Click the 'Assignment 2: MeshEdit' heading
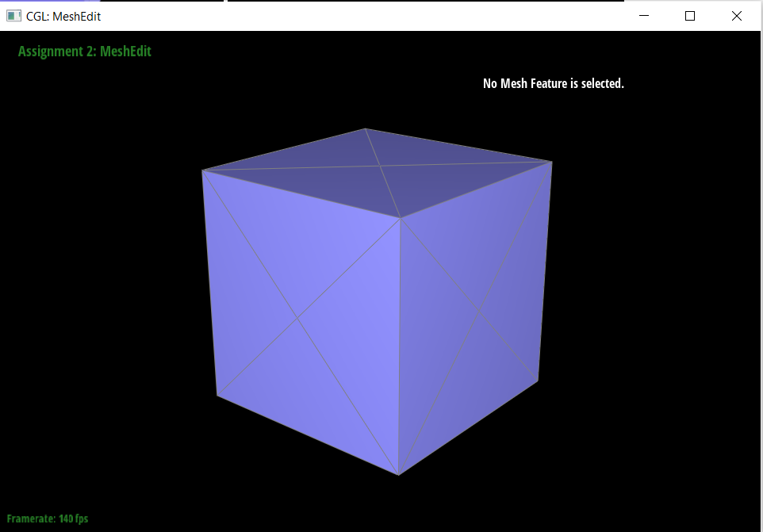Screen dimensions: 763x532 (84, 52)
